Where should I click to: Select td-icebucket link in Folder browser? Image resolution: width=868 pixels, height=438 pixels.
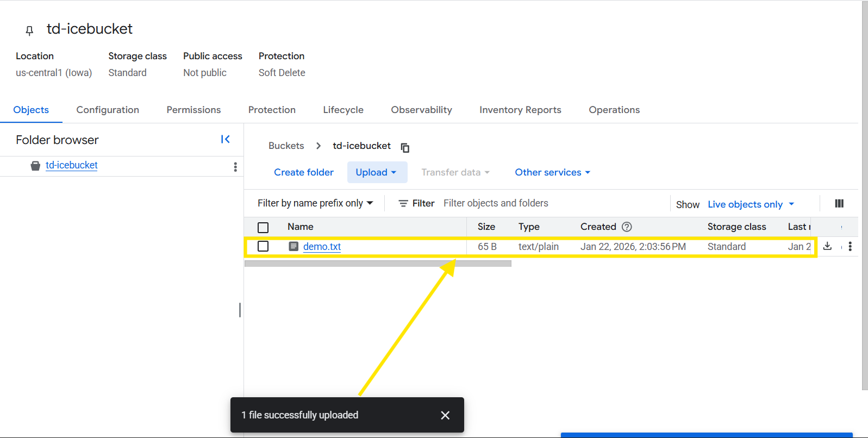[71, 165]
